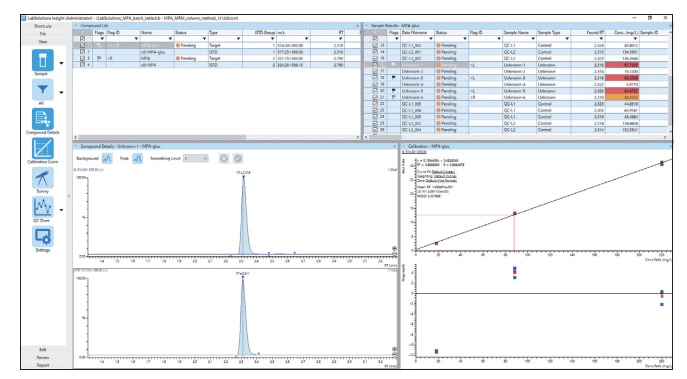Toggle checkbox for sample row 13
This screenshot has height=379, width=687.
click(375, 45)
